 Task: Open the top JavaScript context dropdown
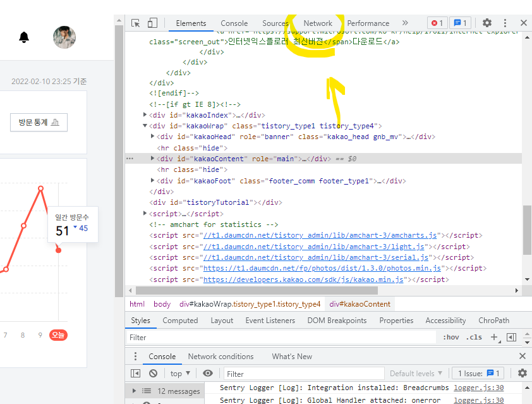[180, 374]
